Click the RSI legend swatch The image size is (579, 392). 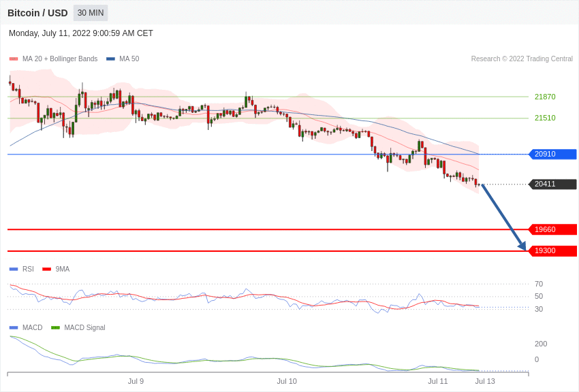(14, 269)
